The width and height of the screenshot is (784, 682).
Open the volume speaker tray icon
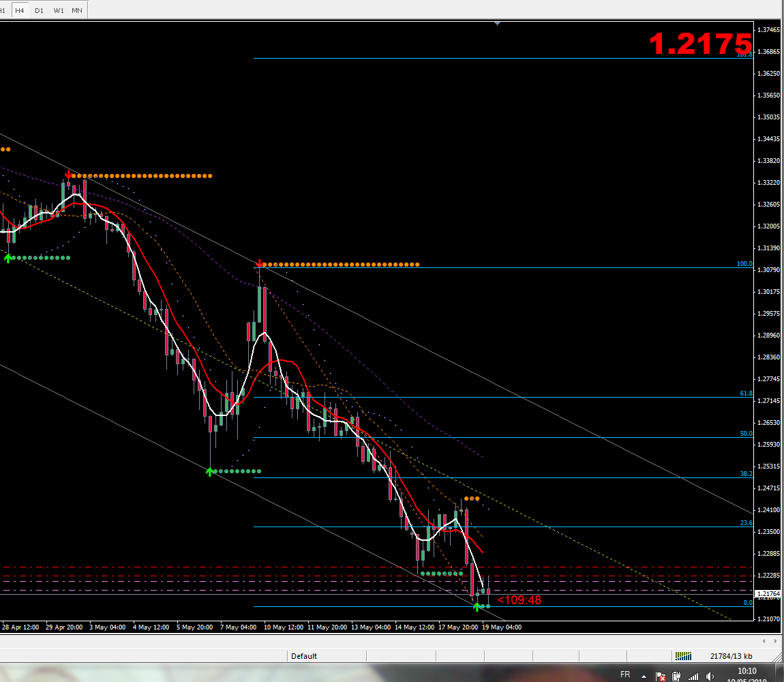click(x=710, y=677)
